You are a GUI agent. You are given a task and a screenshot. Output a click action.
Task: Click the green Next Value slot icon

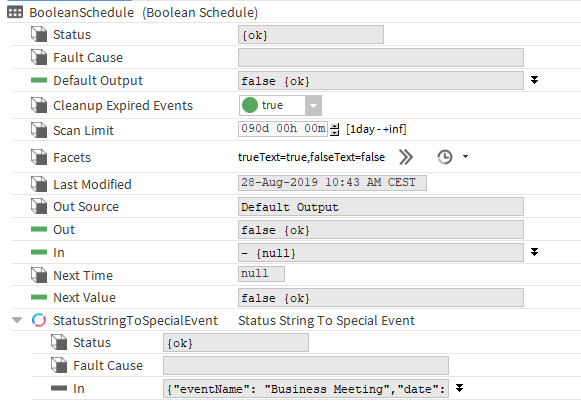tap(39, 297)
